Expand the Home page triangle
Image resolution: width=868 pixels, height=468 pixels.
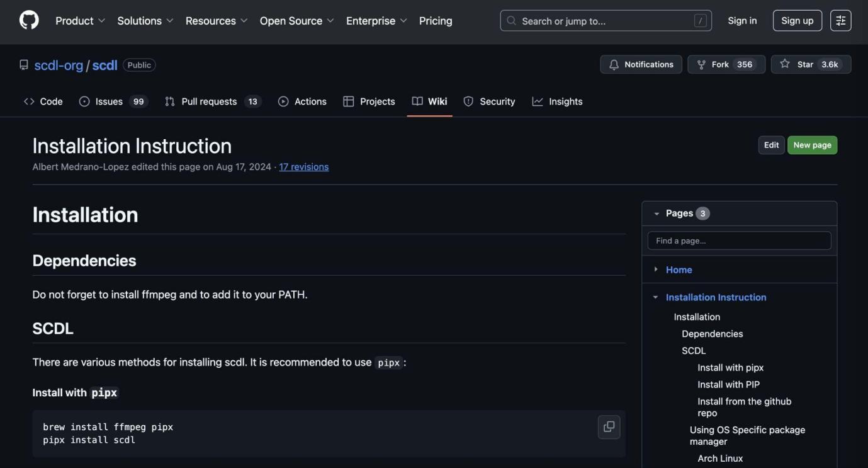[655, 270]
